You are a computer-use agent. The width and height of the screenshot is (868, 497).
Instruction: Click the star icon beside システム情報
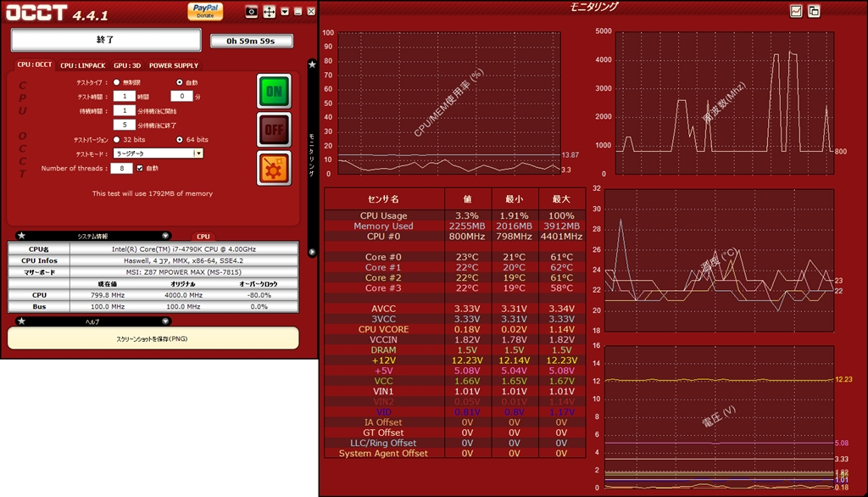[21, 236]
